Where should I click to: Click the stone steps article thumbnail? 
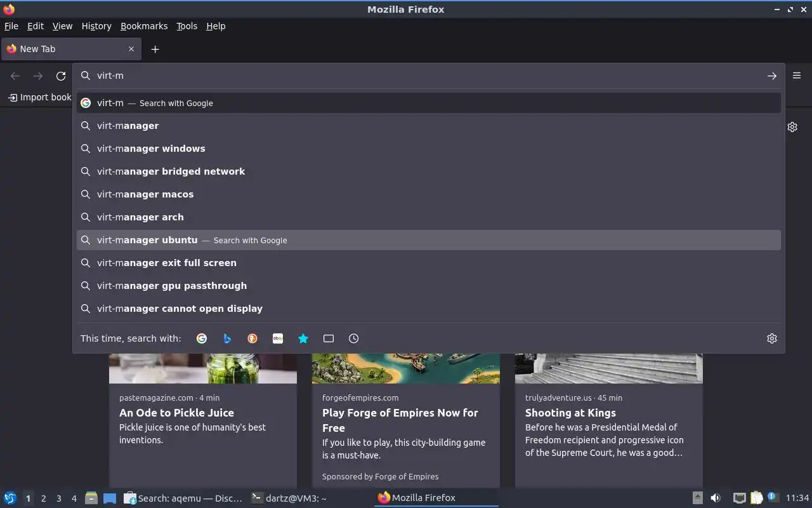609,368
